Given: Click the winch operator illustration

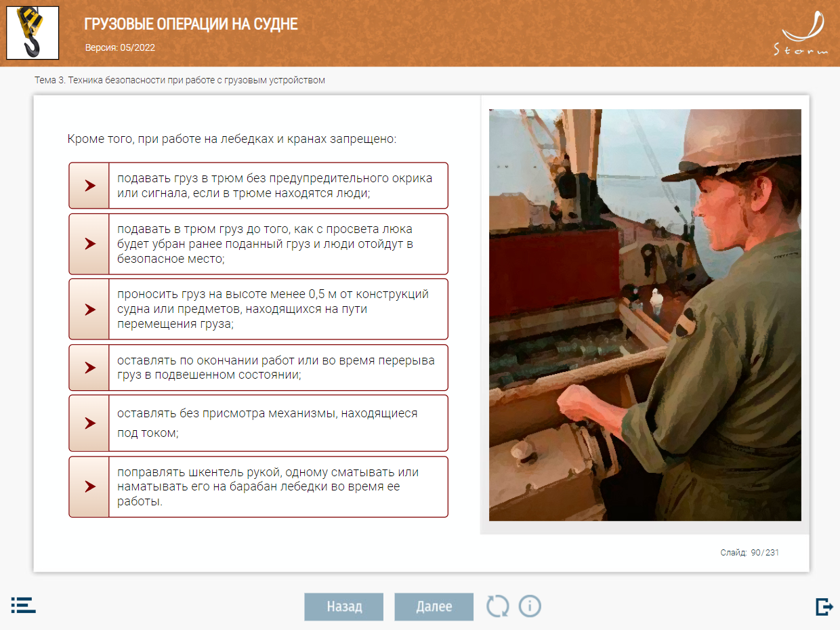Looking at the screenshot, I should (645, 315).
